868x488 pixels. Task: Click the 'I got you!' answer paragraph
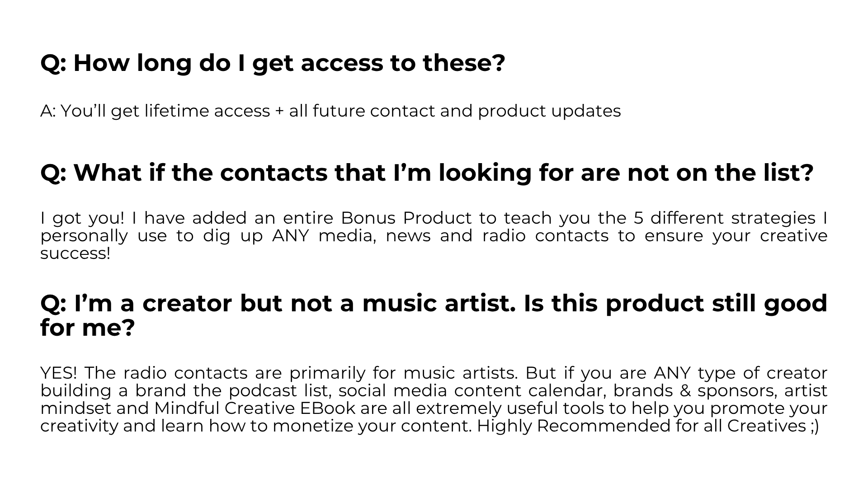pos(433,235)
